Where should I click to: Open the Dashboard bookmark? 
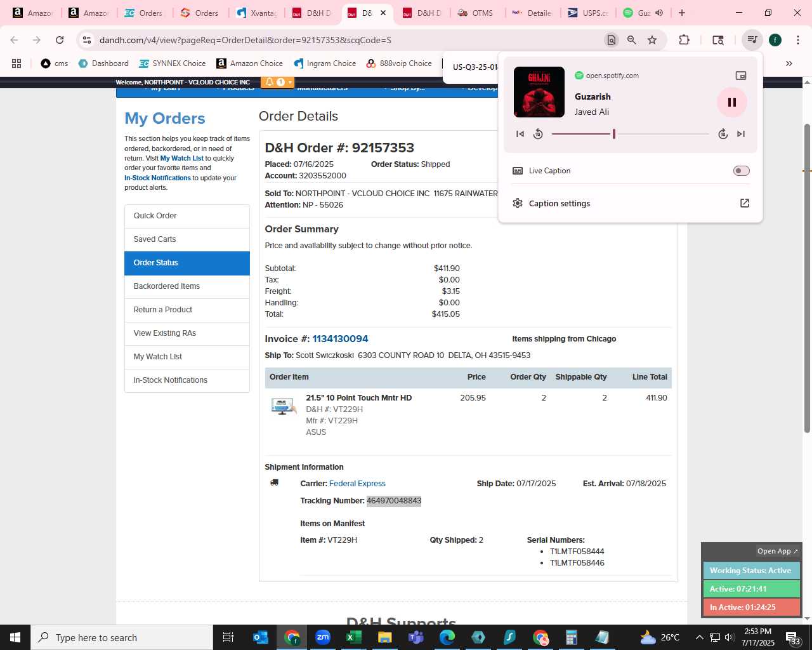[x=103, y=63]
